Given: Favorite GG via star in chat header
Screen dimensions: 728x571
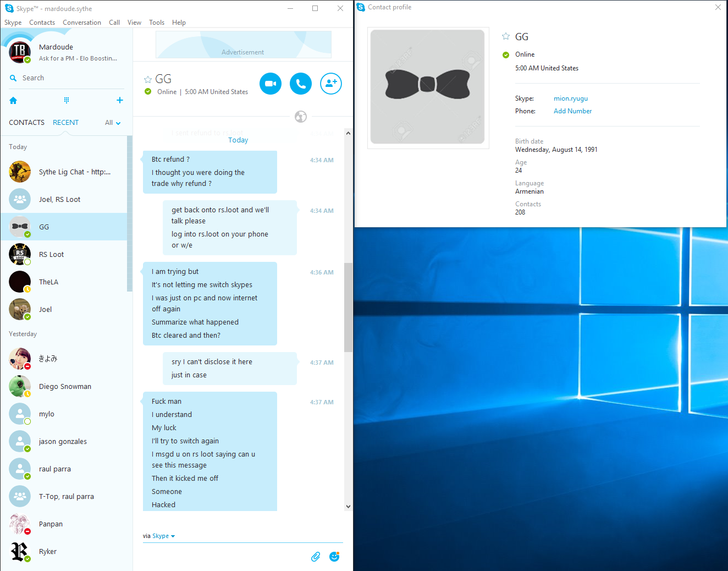Looking at the screenshot, I should pyautogui.click(x=148, y=79).
